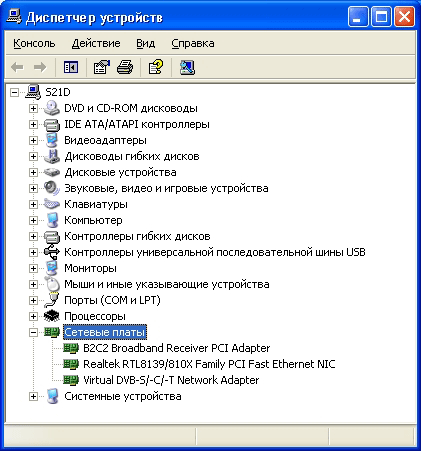Expand Порты (COM и LPT) node
Image resolution: width=421 pixels, height=451 pixels.
pos(33,300)
